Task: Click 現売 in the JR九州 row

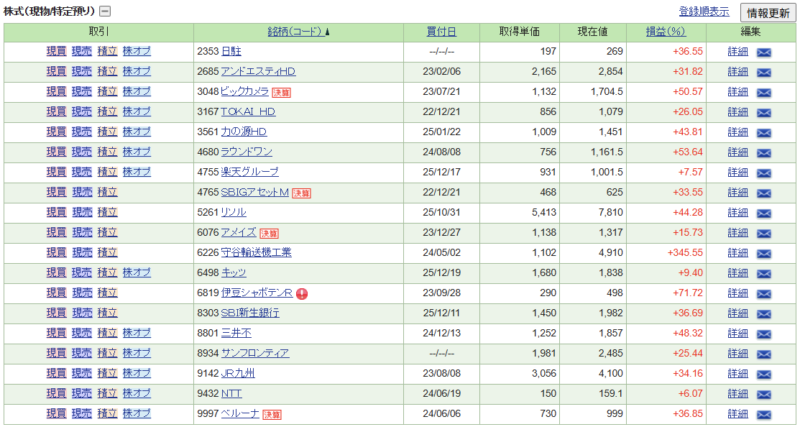Action: [82, 373]
